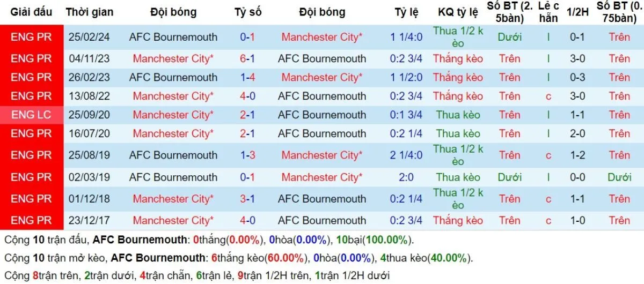The width and height of the screenshot is (644, 284).
Task: Click the 'Tỷ số' column header
Action: pyautogui.click(x=247, y=12)
